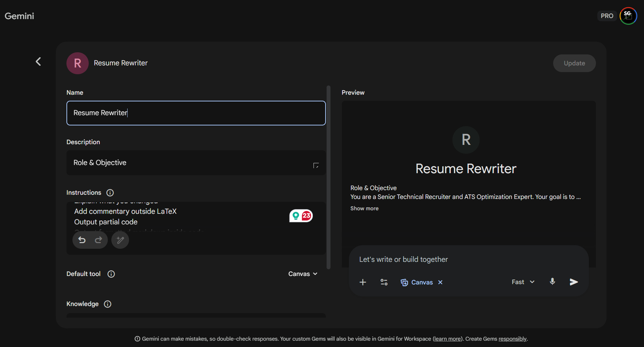644x347 pixels.
Task: Click the Resume Rewriter name field
Action: click(x=196, y=113)
